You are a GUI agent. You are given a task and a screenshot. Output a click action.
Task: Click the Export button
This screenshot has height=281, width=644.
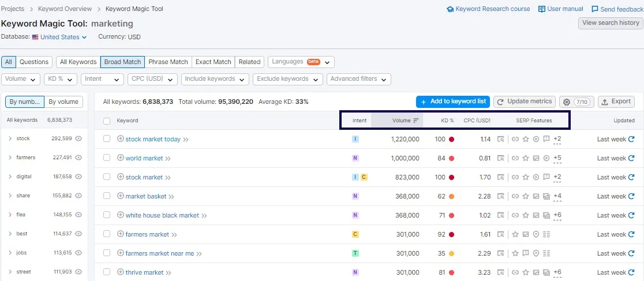616,102
